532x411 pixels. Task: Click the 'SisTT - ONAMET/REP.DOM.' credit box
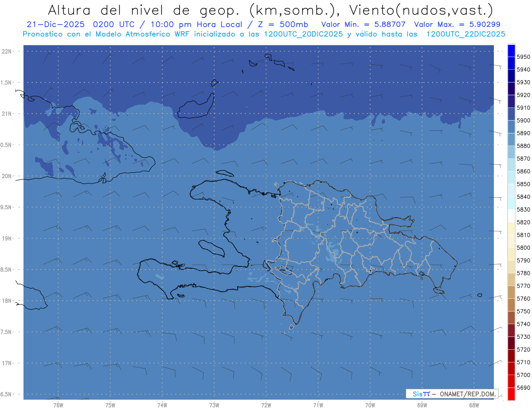[x=452, y=394]
